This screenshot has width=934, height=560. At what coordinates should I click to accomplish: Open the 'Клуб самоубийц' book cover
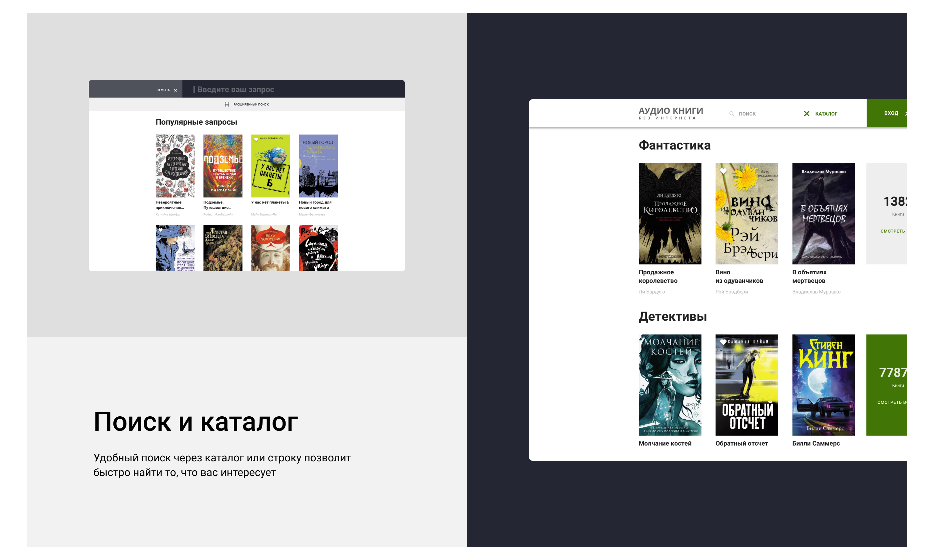click(x=271, y=248)
